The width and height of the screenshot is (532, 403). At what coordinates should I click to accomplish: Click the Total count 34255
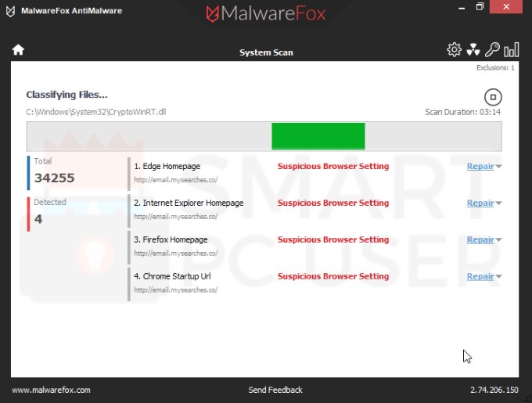click(x=54, y=178)
